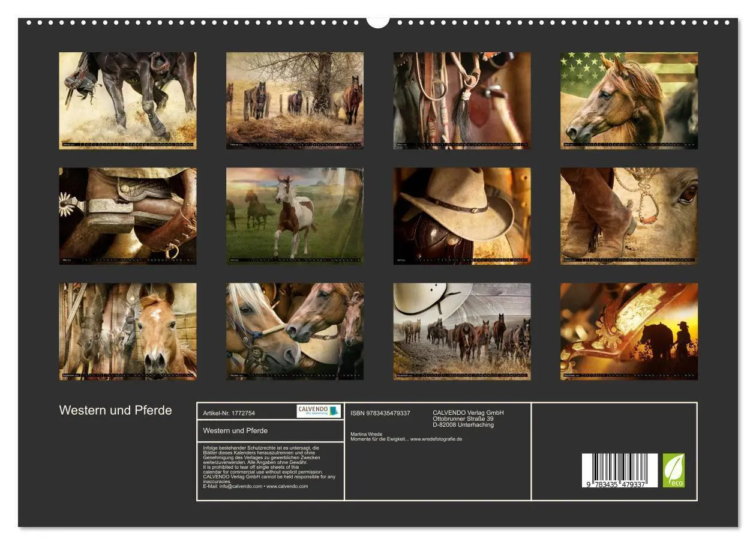Click the barcode number '9 783435 479337'
This screenshot has width=756, height=545.
pyautogui.click(x=616, y=484)
